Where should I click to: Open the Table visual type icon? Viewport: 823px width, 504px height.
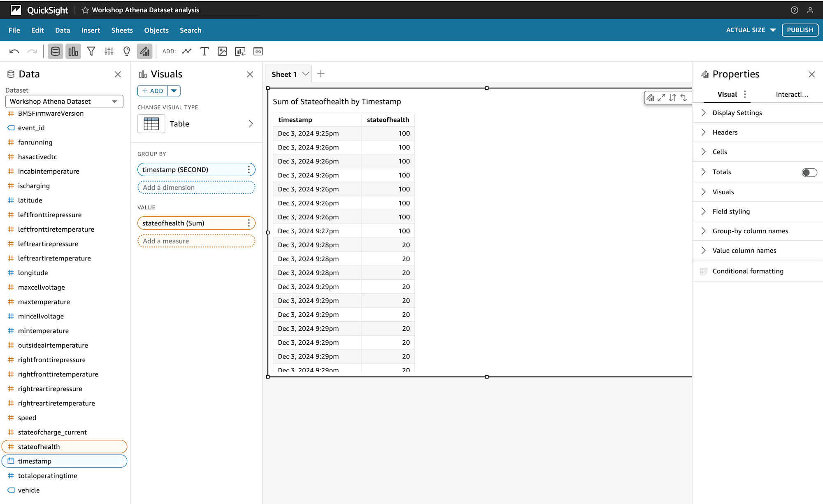coord(151,124)
